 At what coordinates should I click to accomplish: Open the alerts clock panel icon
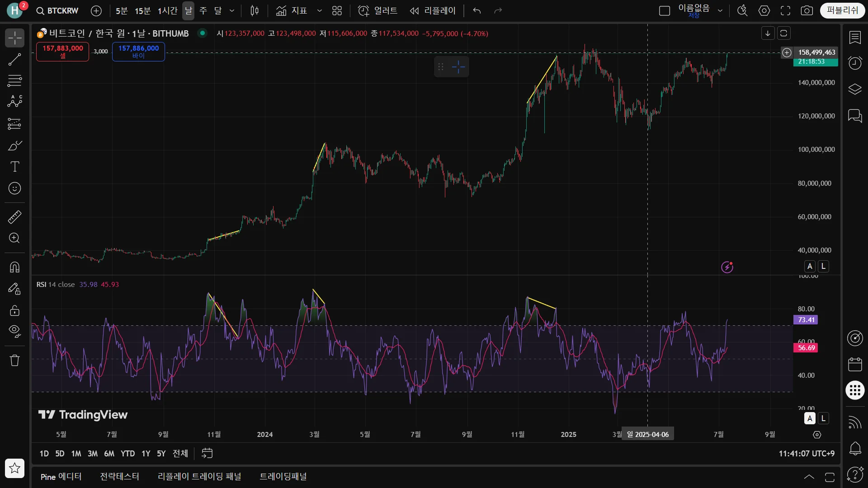point(855,63)
